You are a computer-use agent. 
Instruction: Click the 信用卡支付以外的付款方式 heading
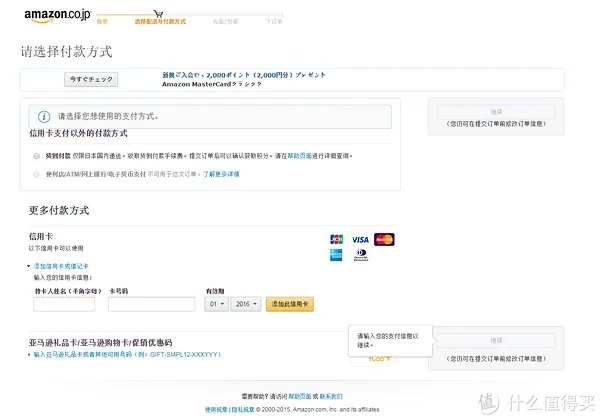tap(78, 133)
